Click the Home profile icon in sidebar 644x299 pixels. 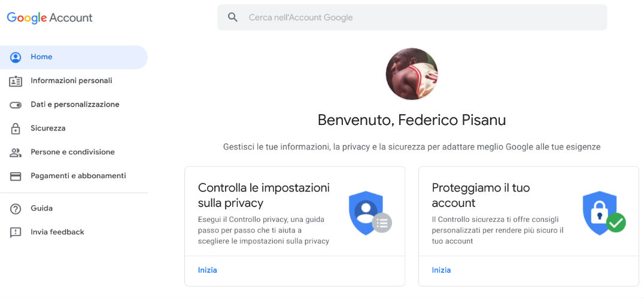pyautogui.click(x=16, y=57)
